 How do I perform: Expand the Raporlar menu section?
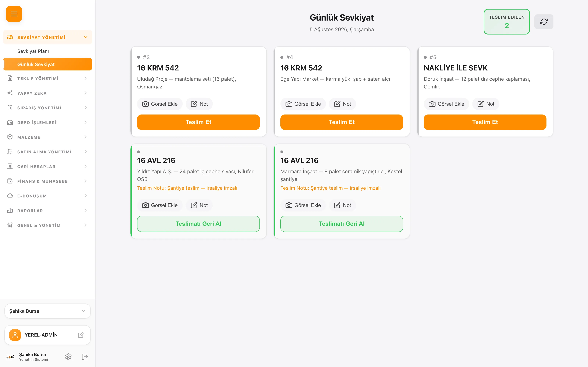coord(48,210)
